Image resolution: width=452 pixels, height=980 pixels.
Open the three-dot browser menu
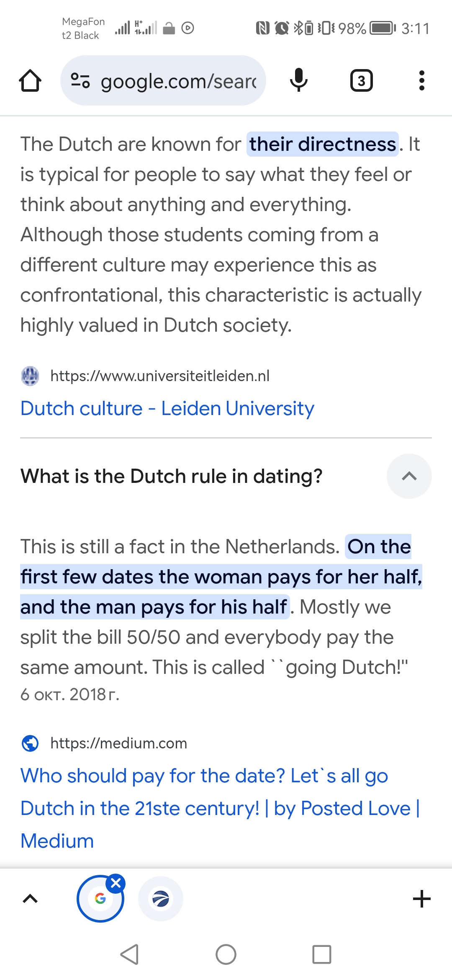[x=421, y=80]
